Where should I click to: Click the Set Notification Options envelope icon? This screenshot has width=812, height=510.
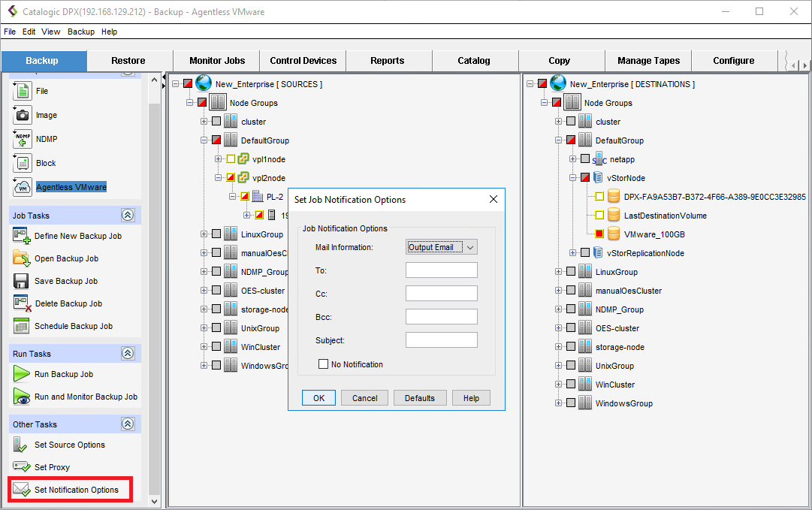click(x=22, y=490)
